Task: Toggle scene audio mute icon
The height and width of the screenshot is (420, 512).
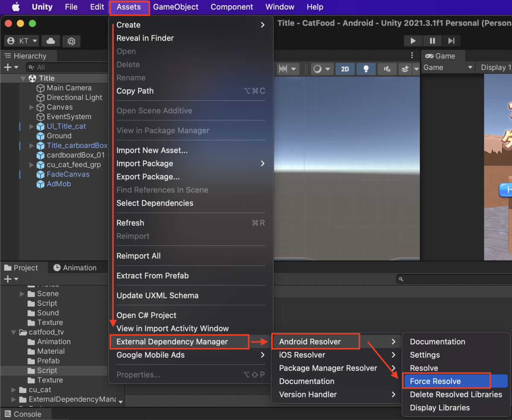Action: point(387,69)
